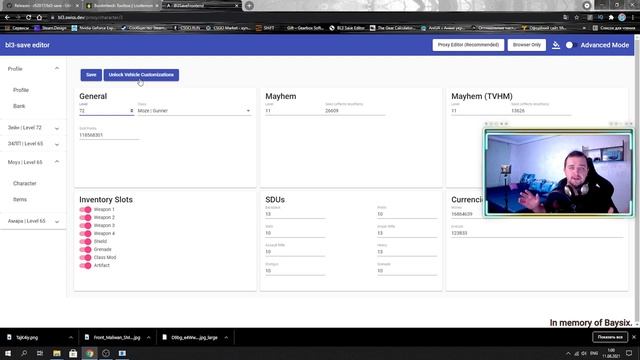Click the Save button
Screen dimensions: 640x360
point(91,75)
